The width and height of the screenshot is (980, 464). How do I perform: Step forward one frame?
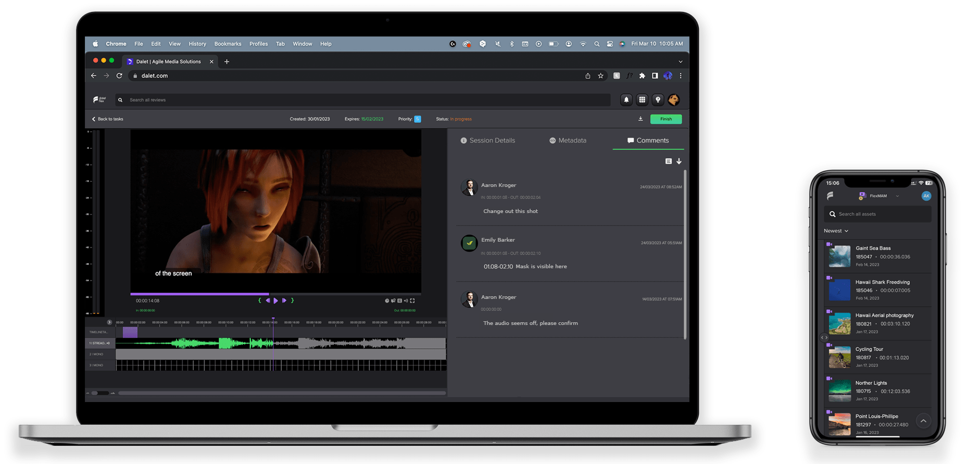click(284, 300)
